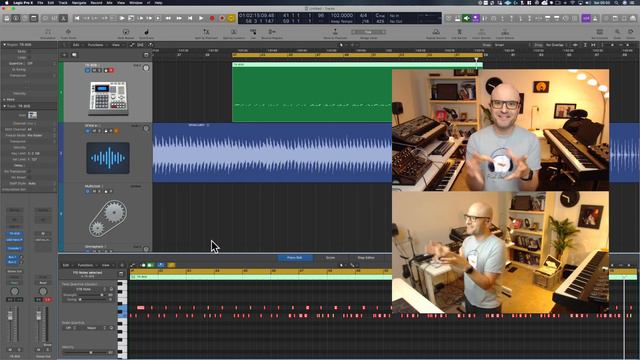Click the Fast Forward transport button
The height and width of the screenshot is (360, 640).
[179, 18]
